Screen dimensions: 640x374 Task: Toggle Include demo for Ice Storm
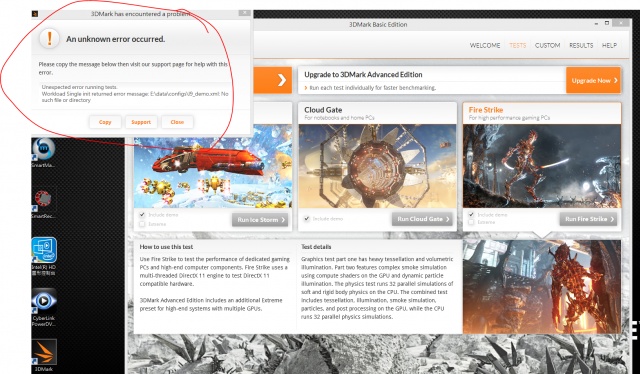[142, 215]
